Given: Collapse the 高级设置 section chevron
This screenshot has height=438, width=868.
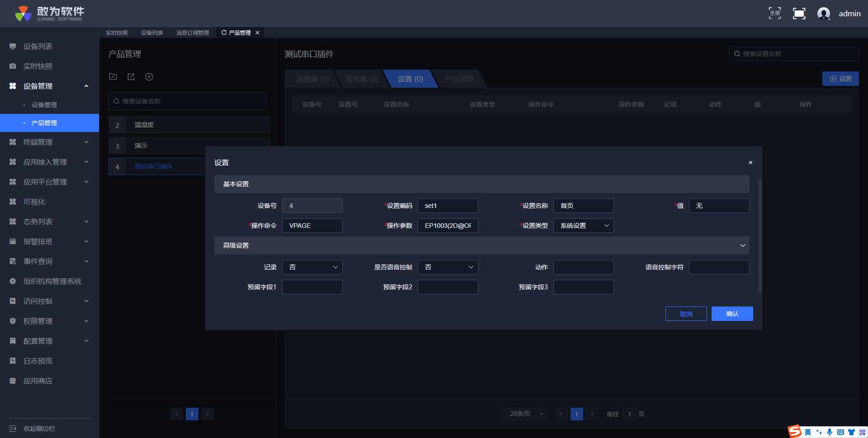Looking at the screenshot, I should (743, 245).
